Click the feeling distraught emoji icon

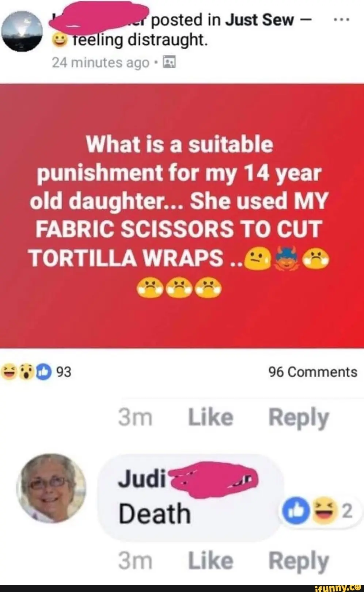coord(60,40)
